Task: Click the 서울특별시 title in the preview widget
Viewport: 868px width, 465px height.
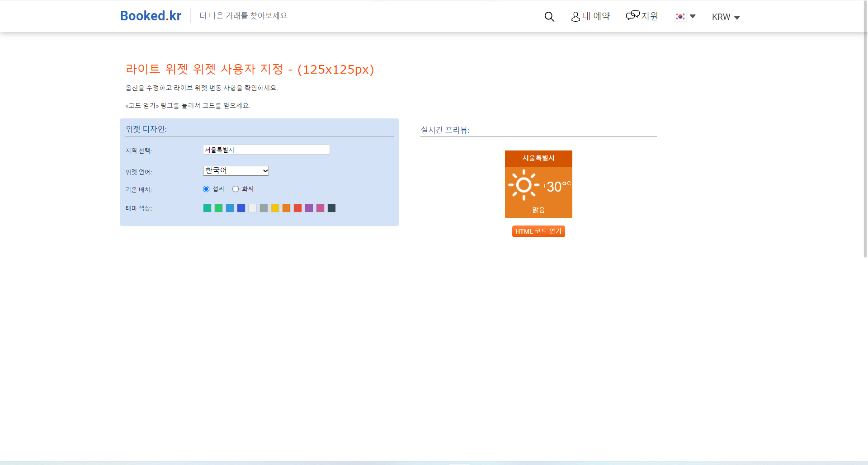Action: coord(538,158)
